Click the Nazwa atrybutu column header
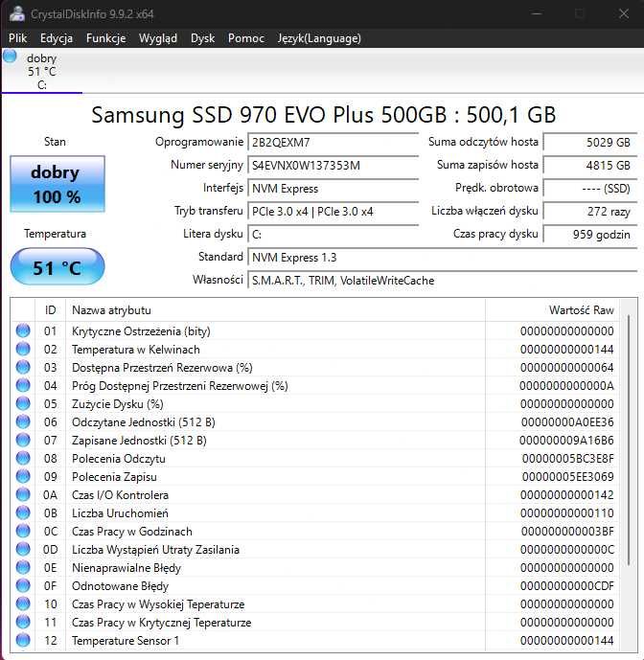The width and height of the screenshot is (644, 660). [x=275, y=310]
